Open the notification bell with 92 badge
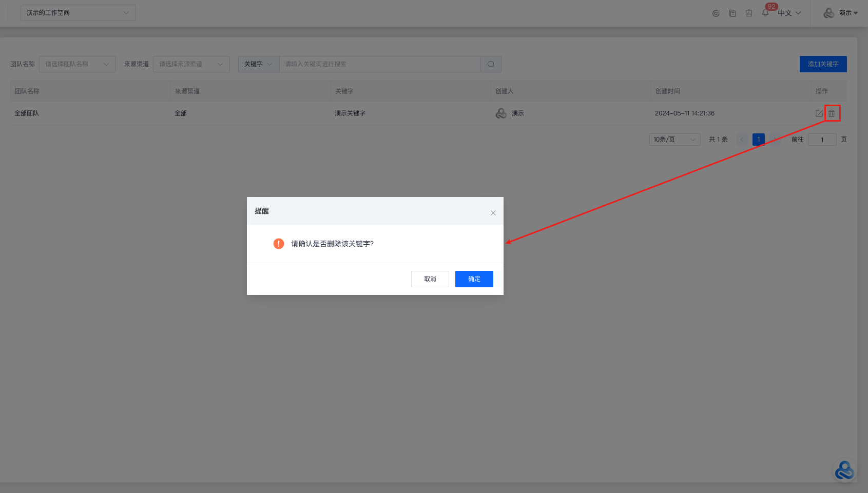 765,13
